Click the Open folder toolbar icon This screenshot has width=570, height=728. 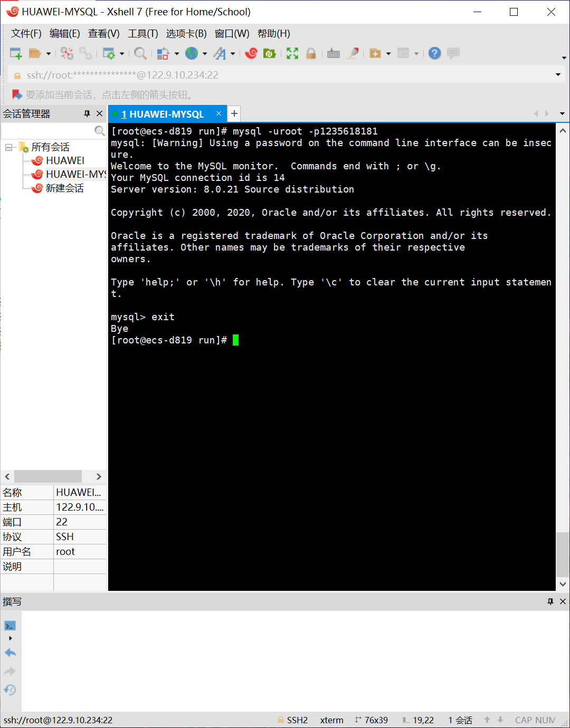tap(35, 53)
